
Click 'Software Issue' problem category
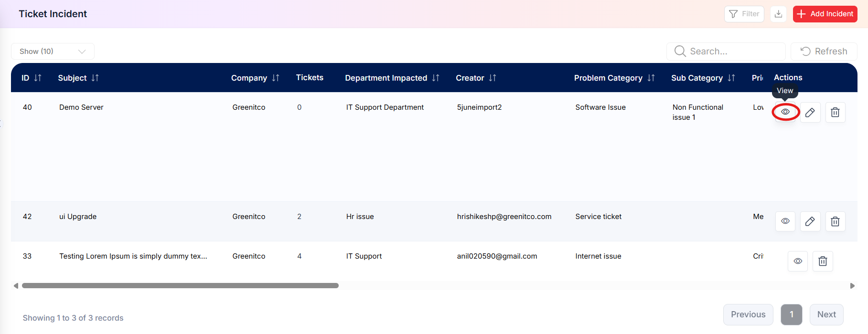[600, 107]
